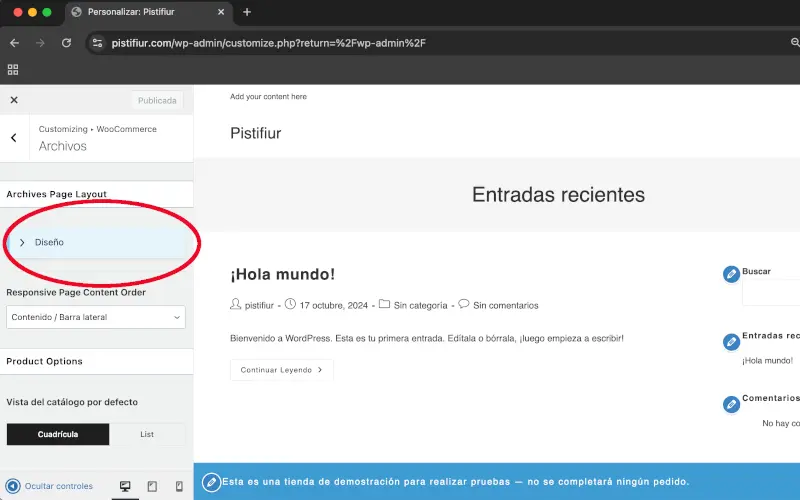
Task: Click the folder icon beside Sin categoría
Action: 384,305
